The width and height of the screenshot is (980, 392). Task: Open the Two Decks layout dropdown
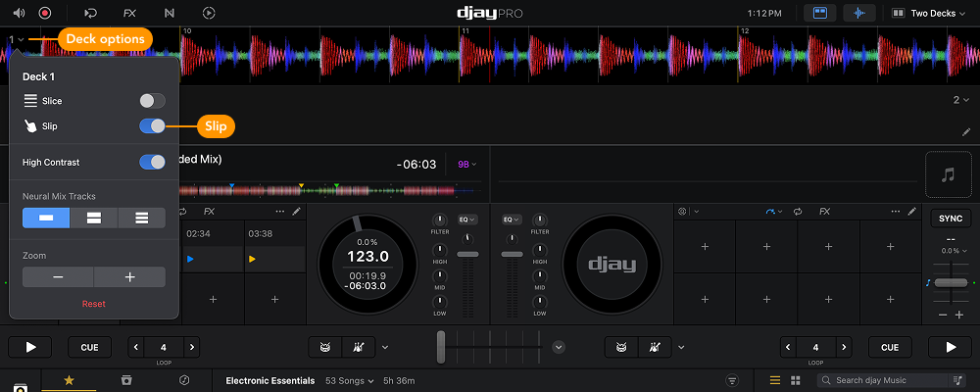[x=931, y=13]
